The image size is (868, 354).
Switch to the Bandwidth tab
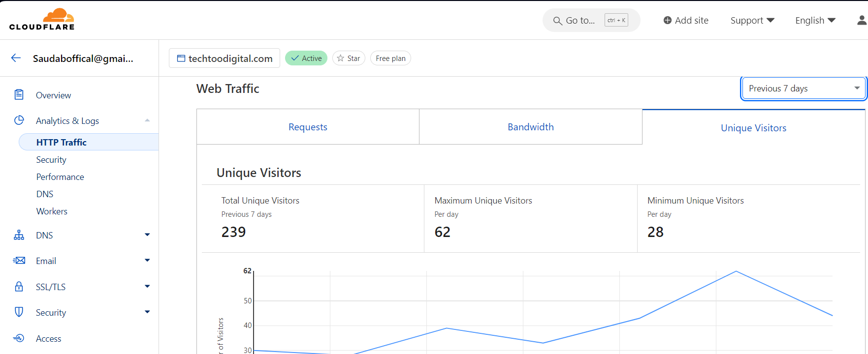tap(530, 127)
